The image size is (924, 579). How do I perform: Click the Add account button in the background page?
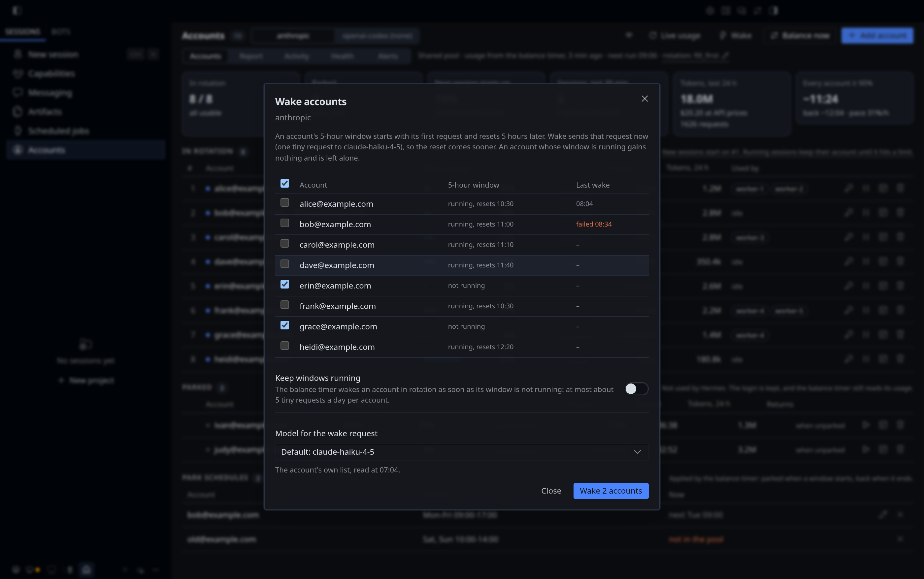(x=877, y=36)
